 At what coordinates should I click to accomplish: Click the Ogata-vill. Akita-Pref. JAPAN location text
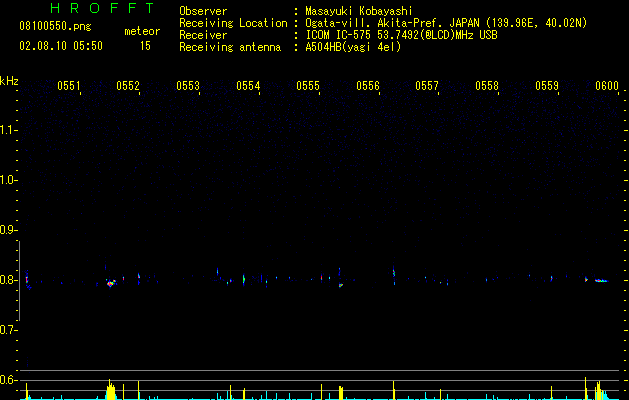pos(446,23)
